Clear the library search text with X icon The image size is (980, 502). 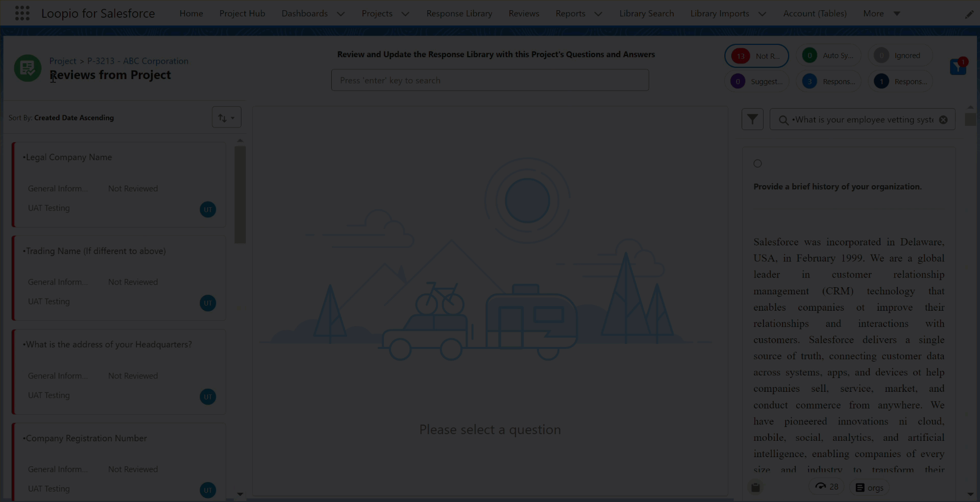coord(943,119)
